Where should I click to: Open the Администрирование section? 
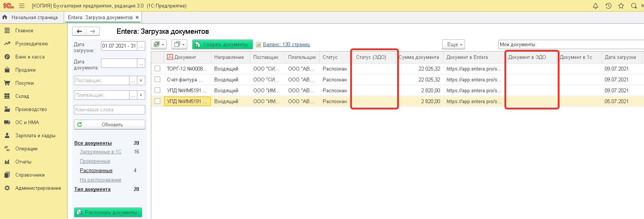pos(38,188)
